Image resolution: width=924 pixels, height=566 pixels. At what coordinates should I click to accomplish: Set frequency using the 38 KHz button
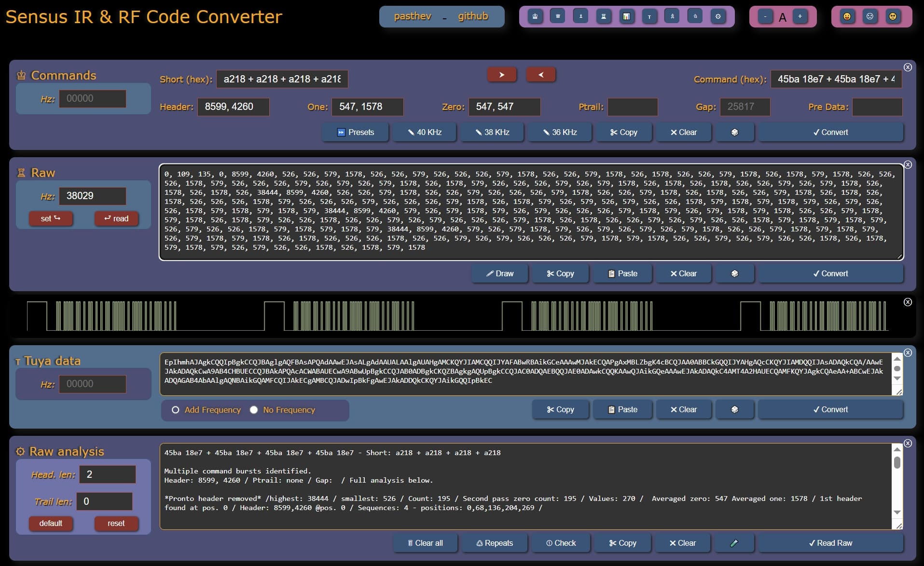point(492,132)
